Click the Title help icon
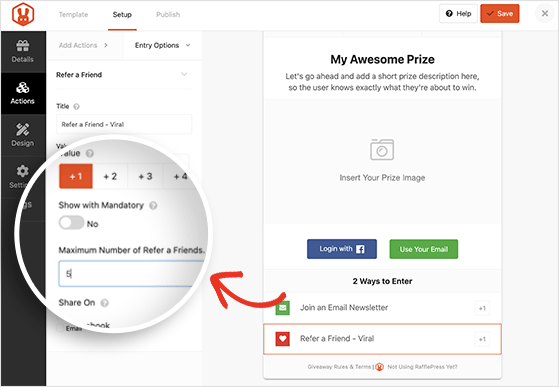This screenshot has height=387, width=559. tap(76, 106)
